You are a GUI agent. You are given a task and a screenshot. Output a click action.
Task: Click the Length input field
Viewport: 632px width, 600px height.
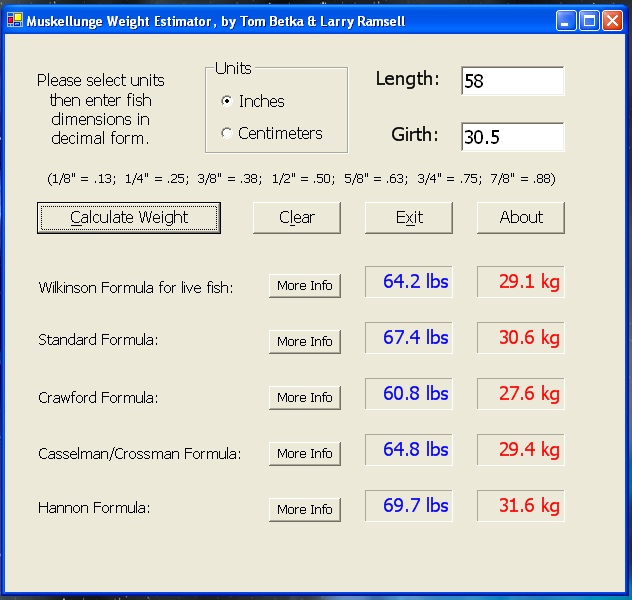click(x=512, y=82)
